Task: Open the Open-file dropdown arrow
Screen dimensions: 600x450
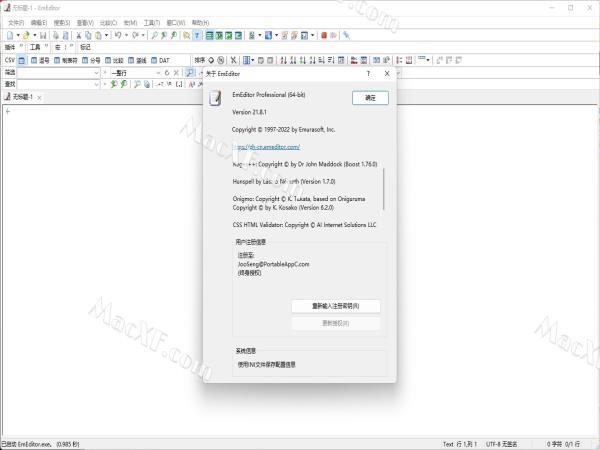Action: 34,35
